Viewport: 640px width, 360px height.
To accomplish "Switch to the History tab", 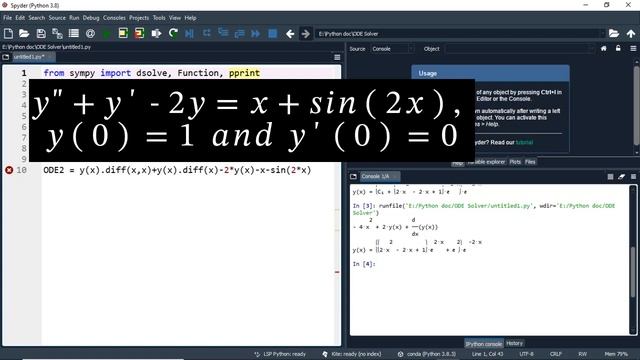I will click(514, 344).
